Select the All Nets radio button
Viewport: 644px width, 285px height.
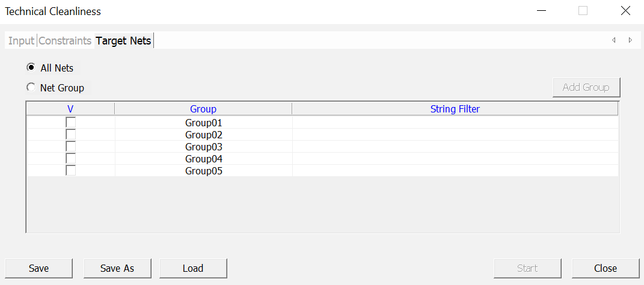pyautogui.click(x=31, y=68)
